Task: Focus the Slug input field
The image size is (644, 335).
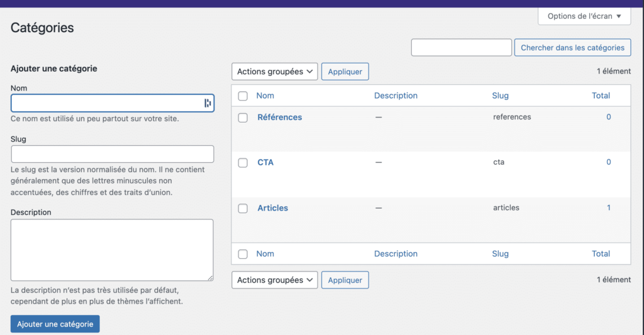Action: (113, 154)
